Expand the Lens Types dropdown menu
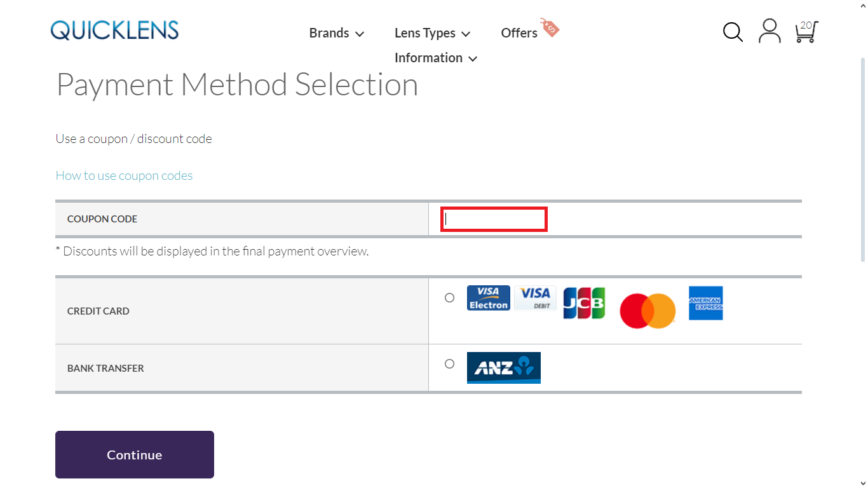The image size is (868, 488). click(432, 33)
